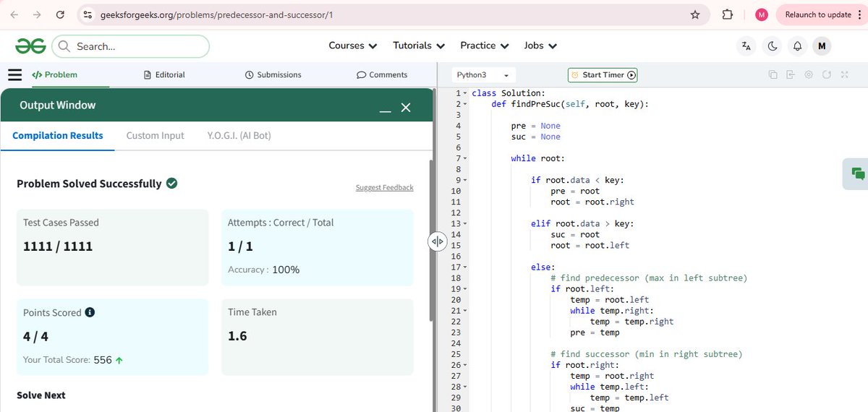Viewport: 868px width, 412px height.
Task: Click the GeeksforGeeks logo
Action: click(30, 46)
